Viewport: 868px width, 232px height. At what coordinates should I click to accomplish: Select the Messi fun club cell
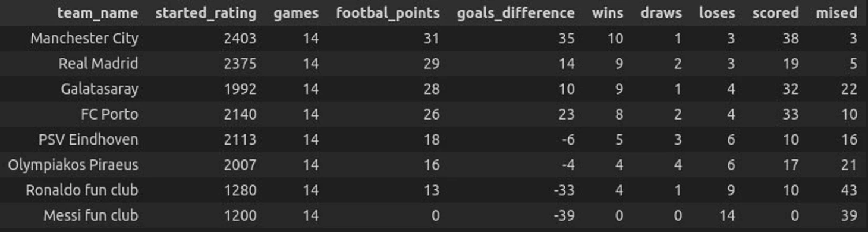tap(90, 215)
